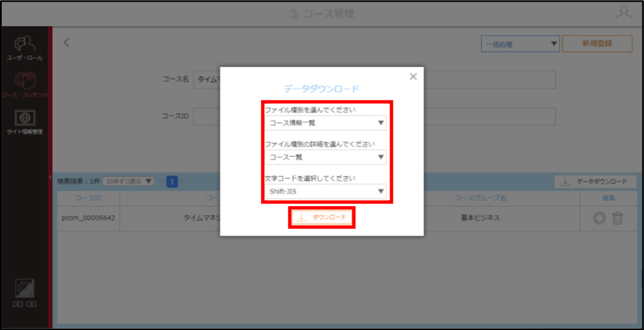Go back with the left chevron
Screen dimensions: 644x330
pyautogui.click(x=67, y=42)
